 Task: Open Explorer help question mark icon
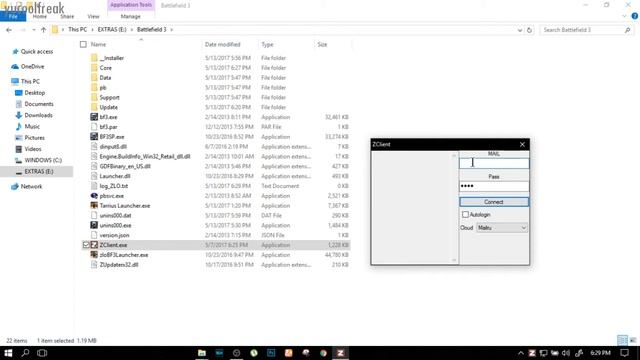pyautogui.click(x=635, y=16)
